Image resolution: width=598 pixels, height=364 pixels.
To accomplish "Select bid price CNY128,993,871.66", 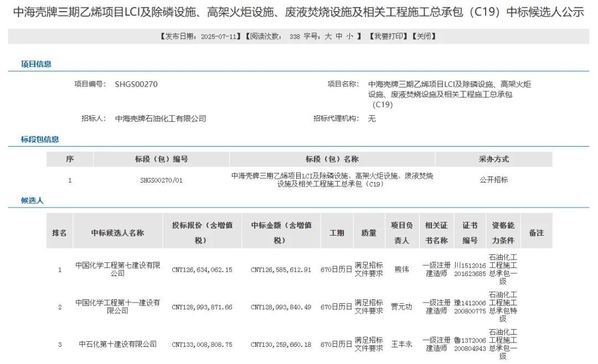I will (x=202, y=307).
